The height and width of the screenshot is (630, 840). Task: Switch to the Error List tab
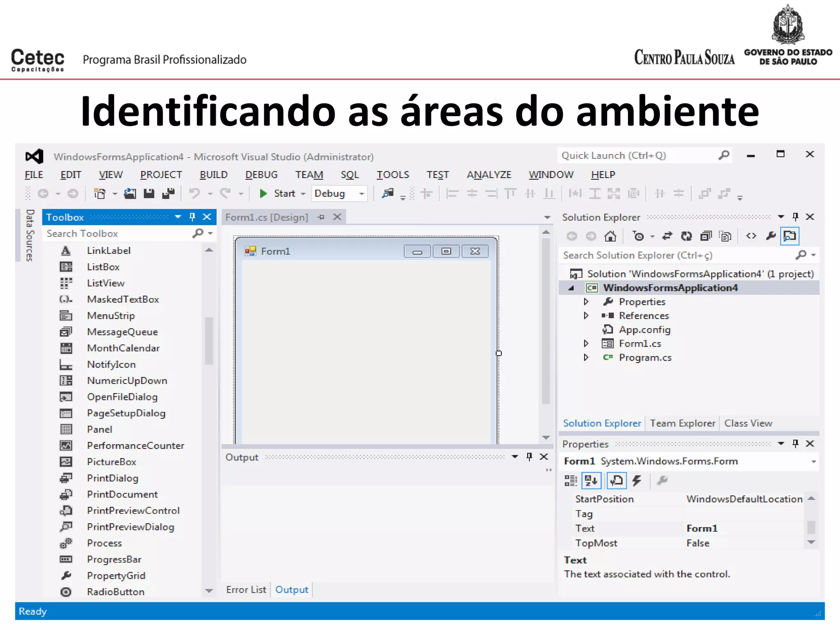tap(246, 590)
